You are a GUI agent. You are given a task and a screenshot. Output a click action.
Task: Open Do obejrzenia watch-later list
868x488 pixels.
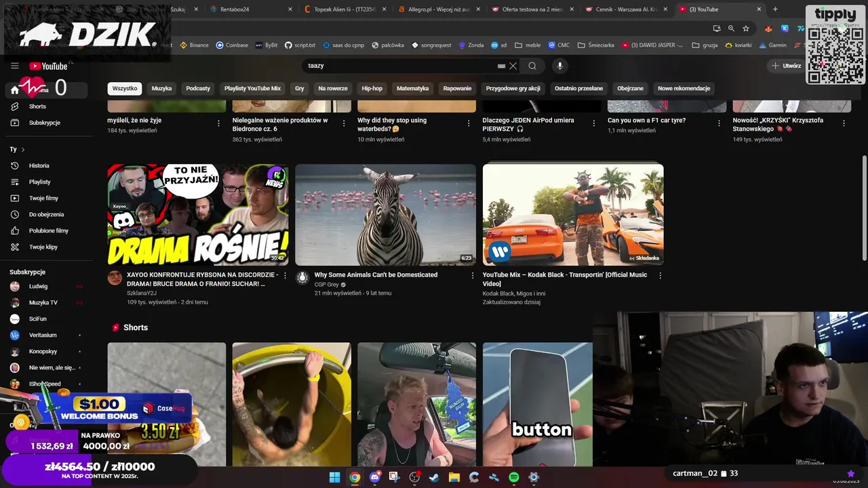point(46,214)
